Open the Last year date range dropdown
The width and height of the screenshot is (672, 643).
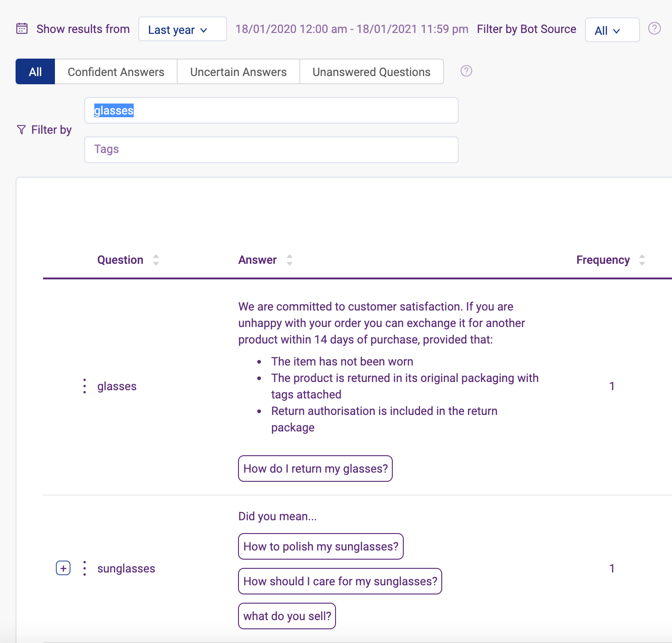183,29
